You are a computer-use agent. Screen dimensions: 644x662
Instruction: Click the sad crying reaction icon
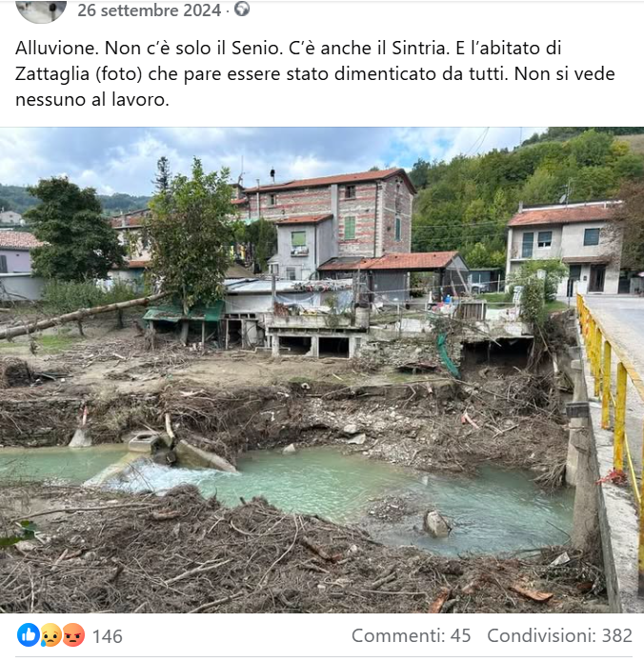pos(50,635)
